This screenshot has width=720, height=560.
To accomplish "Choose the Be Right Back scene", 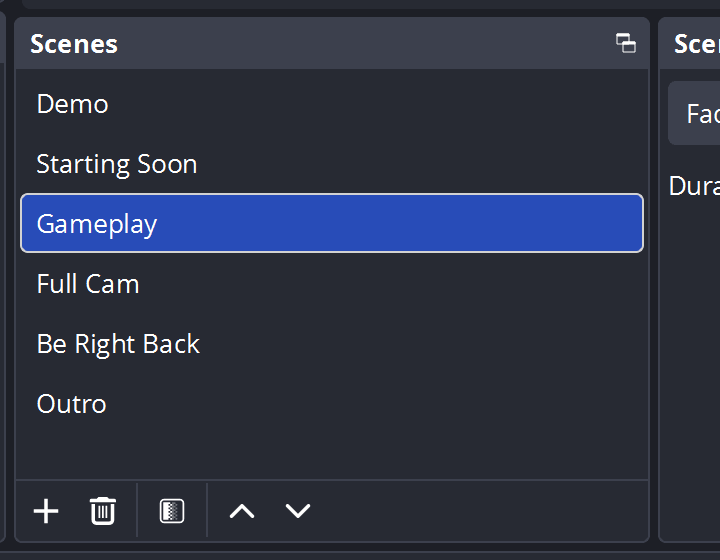I will click(x=118, y=344).
